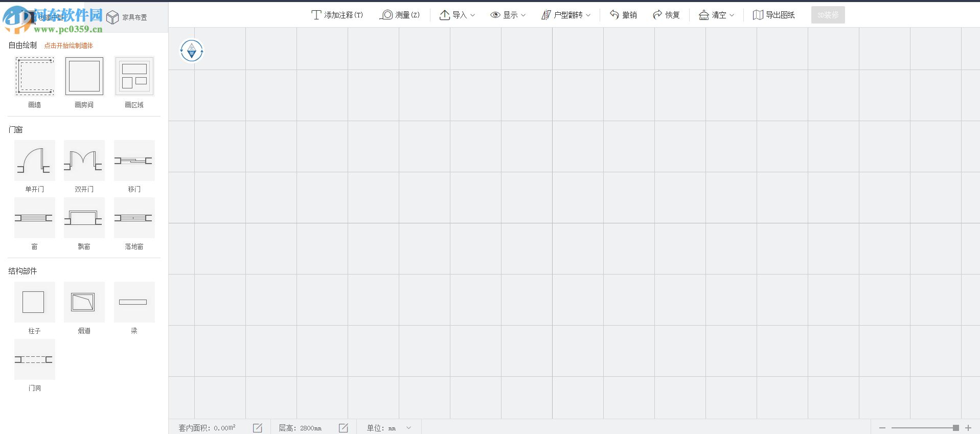Pick the 双开门 double door component
Image resolution: width=980 pixels, height=434 pixels.
pos(84,161)
